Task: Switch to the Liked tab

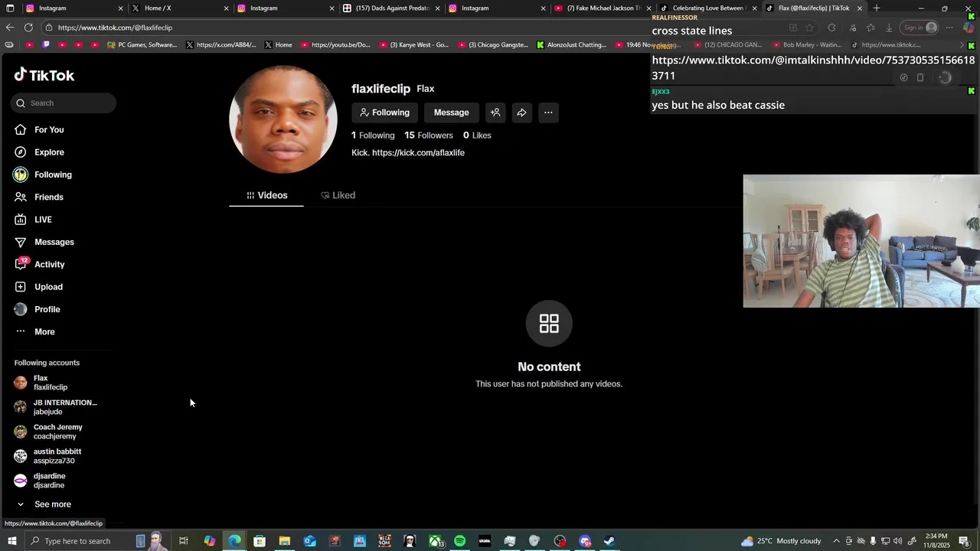Action: click(338, 195)
